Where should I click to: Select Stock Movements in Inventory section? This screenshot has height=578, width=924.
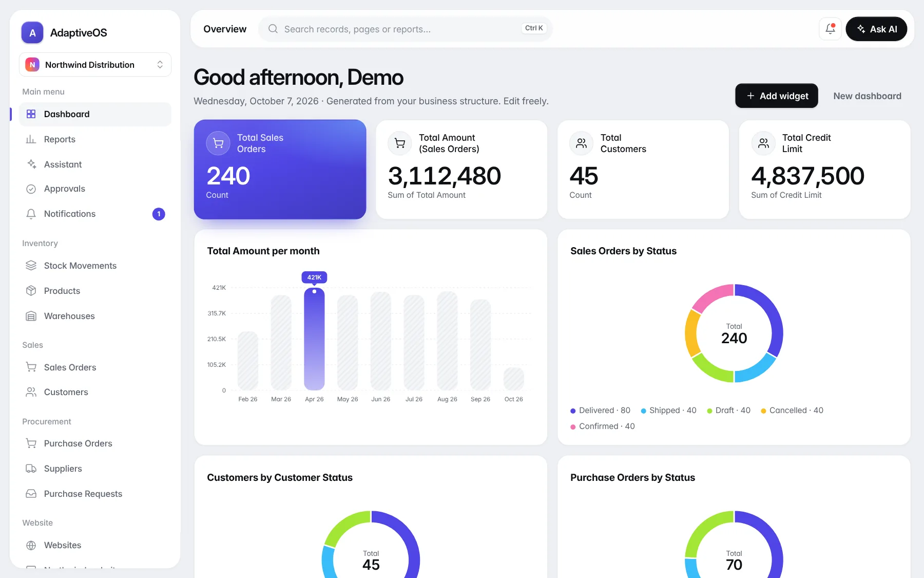pos(95,266)
